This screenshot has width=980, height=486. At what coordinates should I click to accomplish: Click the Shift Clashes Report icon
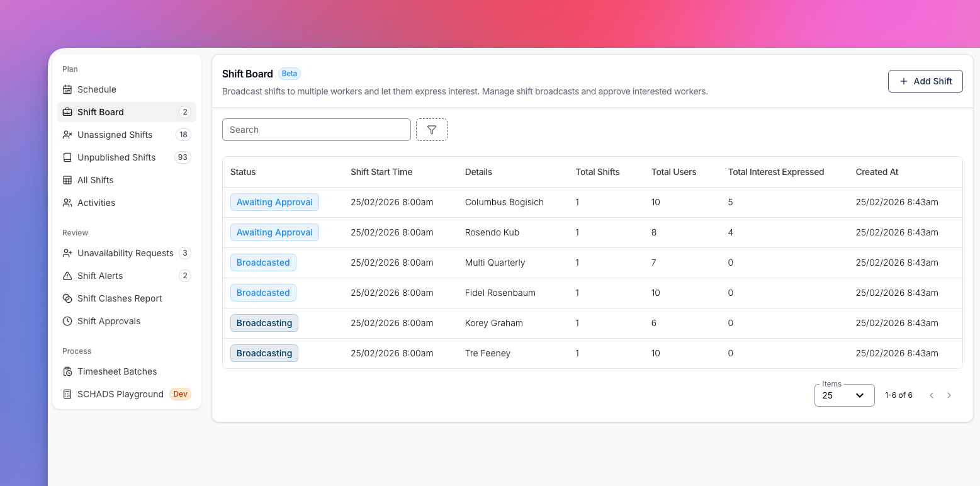(67, 298)
